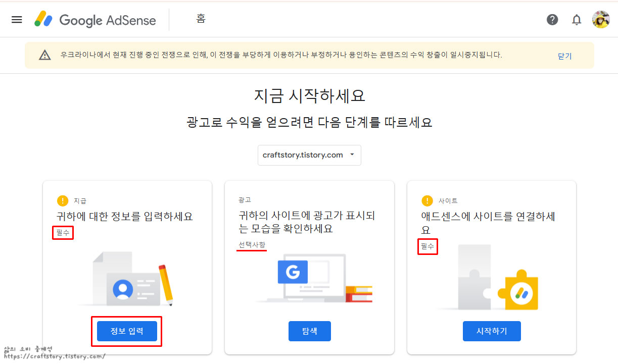618x364 pixels.
Task: Click the 필수 label under site card
Action: pos(427,247)
